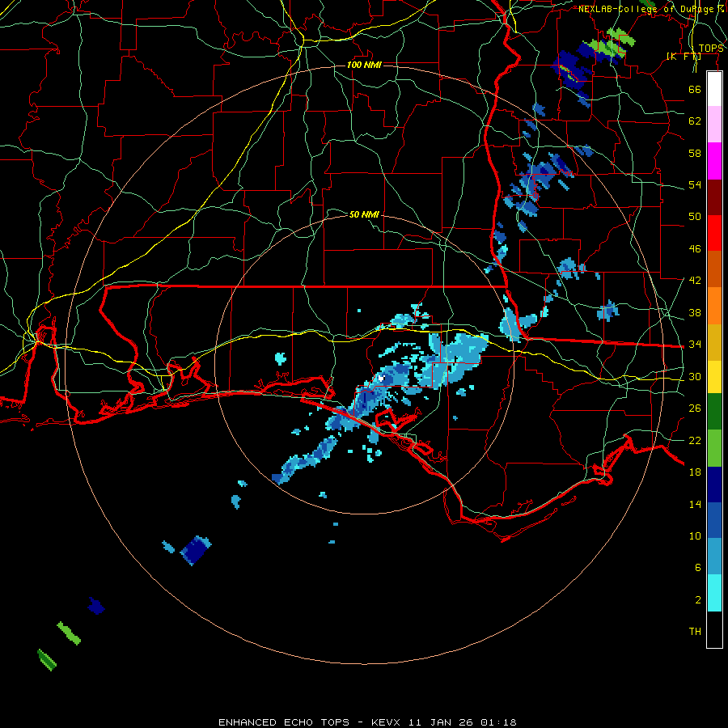
Task: Click the legend value "54"
Action: point(695,184)
